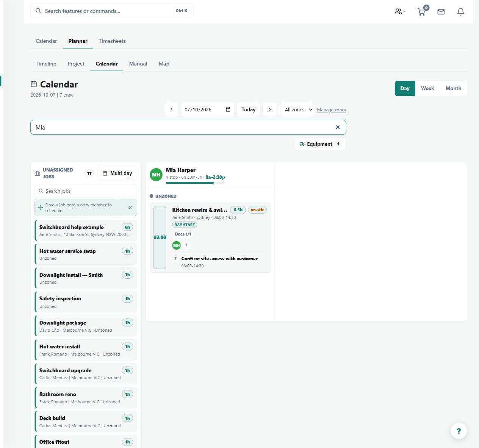Image resolution: width=479 pixels, height=448 pixels.
Task: Open the date picker calendar icon
Action: coord(228,109)
